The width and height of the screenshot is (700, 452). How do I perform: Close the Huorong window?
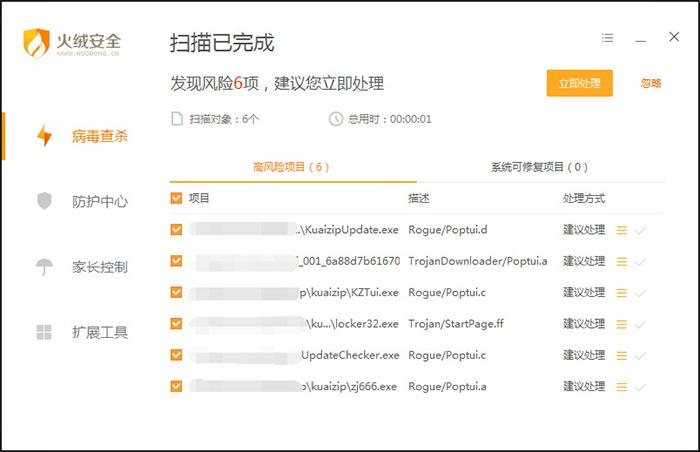[674, 37]
